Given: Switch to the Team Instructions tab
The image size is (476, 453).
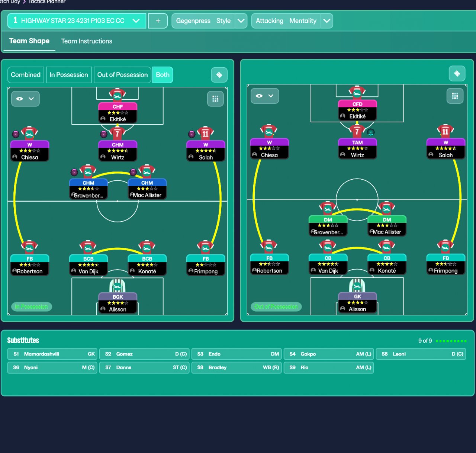Looking at the screenshot, I should (x=87, y=41).
